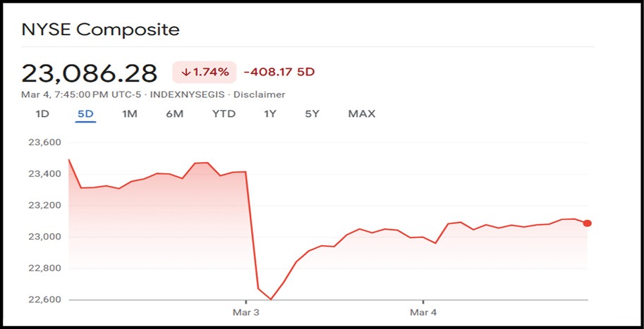
Task: Click the 22,600 y-axis label
Action: pyautogui.click(x=42, y=300)
